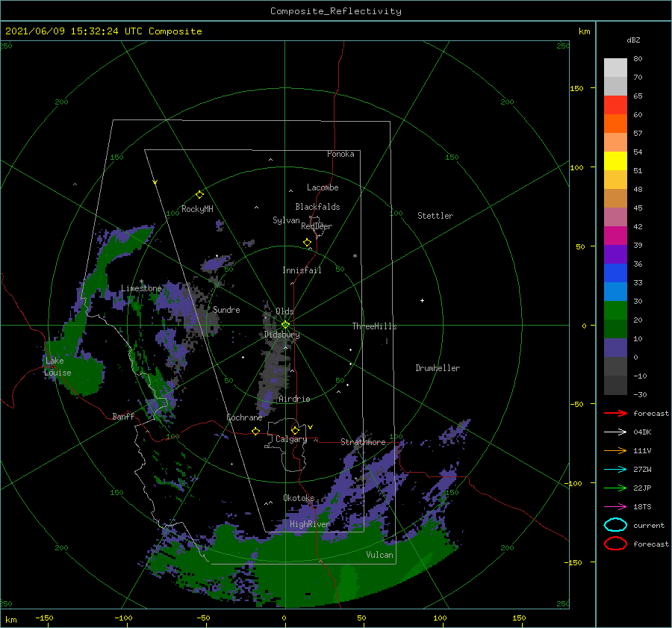The height and width of the screenshot is (628, 672).
Task: Click the Sundre town label
Action: pyautogui.click(x=226, y=309)
